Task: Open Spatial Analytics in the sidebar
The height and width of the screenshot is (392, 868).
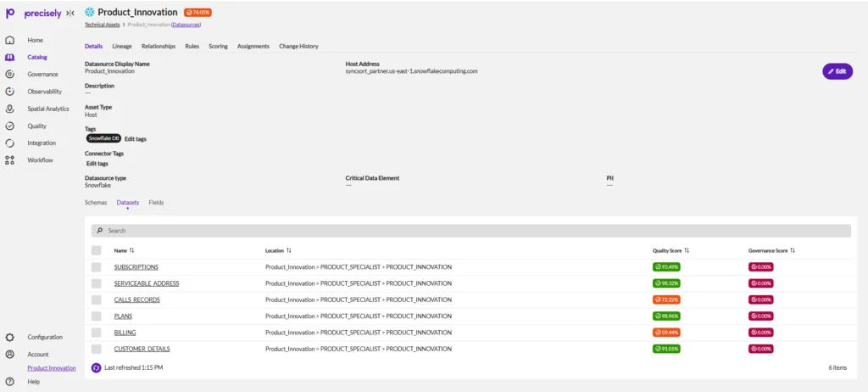Action: [x=48, y=109]
